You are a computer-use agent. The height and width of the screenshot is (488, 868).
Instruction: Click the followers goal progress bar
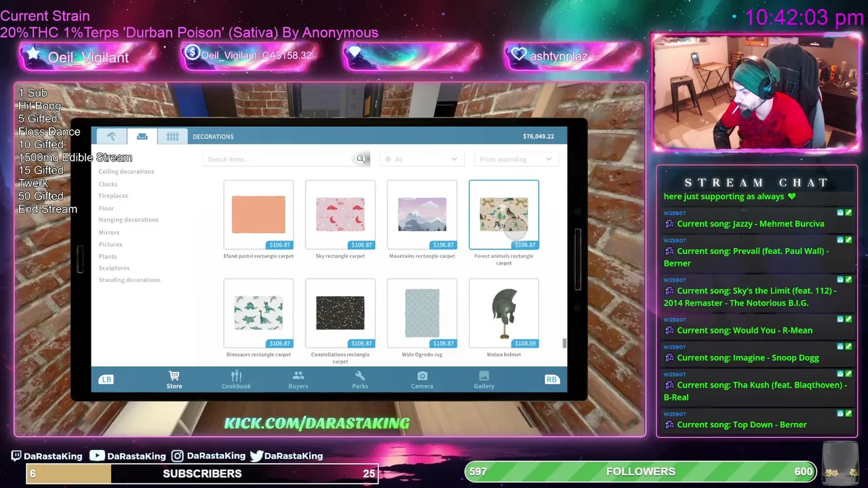tap(641, 472)
